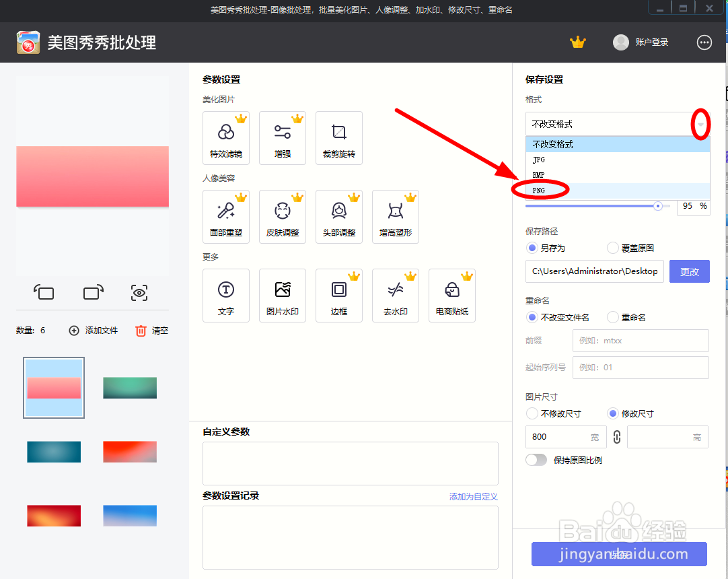The width and height of the screenshot is (728, 579).
Task: Click the save path input field
Action: (x=595, y=271)
